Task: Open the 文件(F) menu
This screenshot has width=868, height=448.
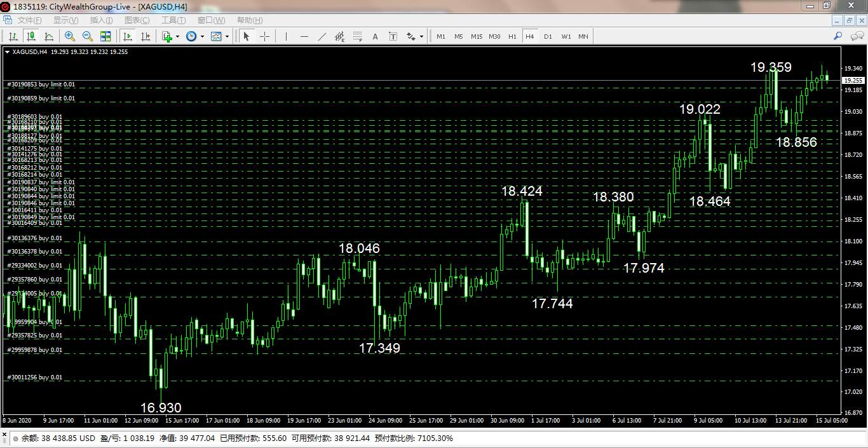Action: 29,20
